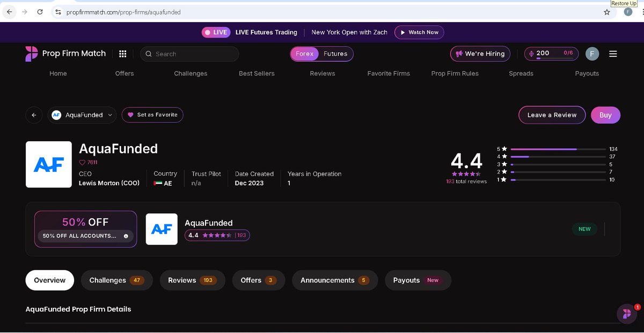
Task: Click the Watch Now button
Action: 419,32
